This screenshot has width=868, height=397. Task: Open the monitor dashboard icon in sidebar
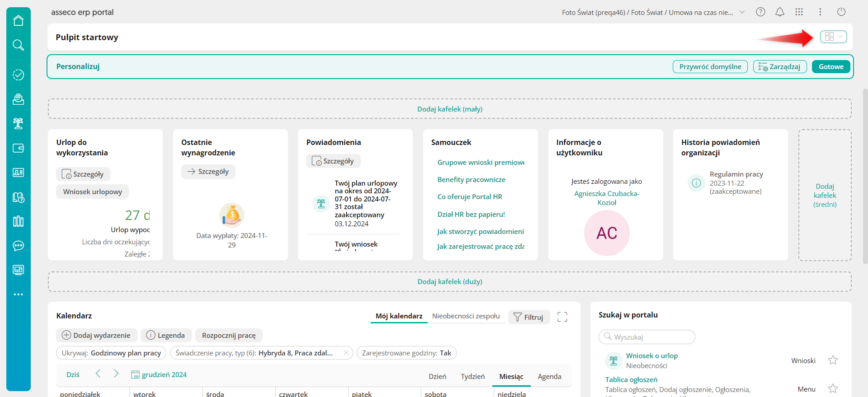(18, 270)
